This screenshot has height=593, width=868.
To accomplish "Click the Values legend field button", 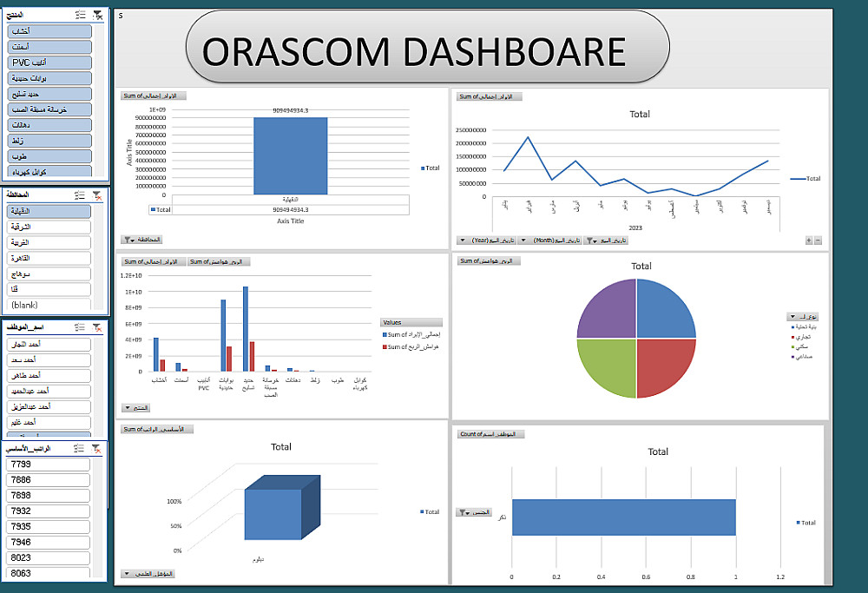I will tap(411, 322).
